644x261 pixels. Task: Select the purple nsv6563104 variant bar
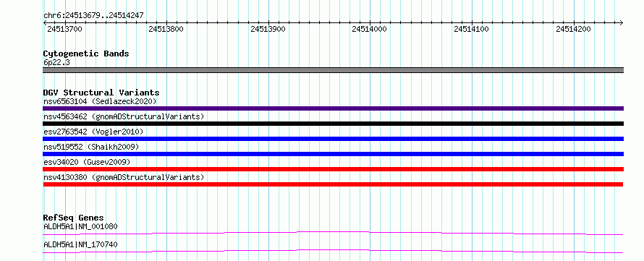[x=333, y=108]
